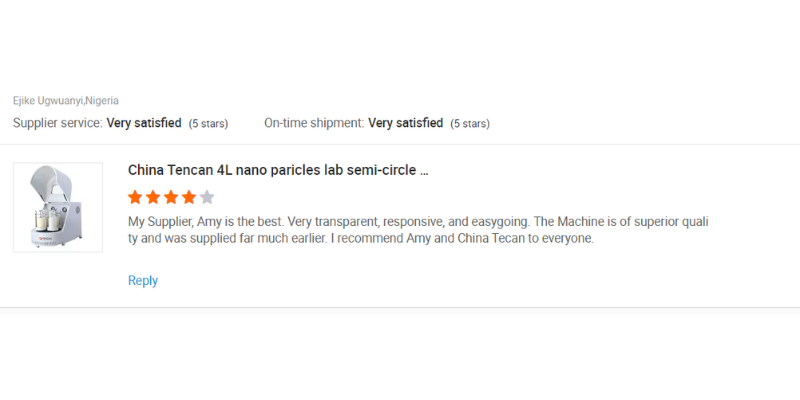Screen dimensions: 800x400
Task: Click the review line starting "My Supplier, Amy"
Action: click(420, 221)
